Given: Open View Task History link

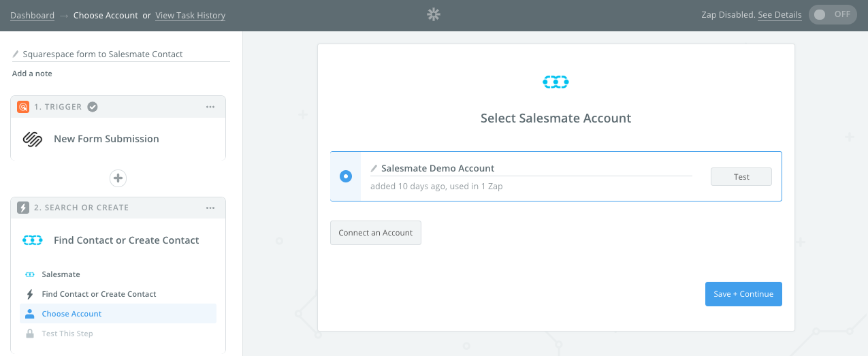Looking at the screenshot, I should [190, 15].
